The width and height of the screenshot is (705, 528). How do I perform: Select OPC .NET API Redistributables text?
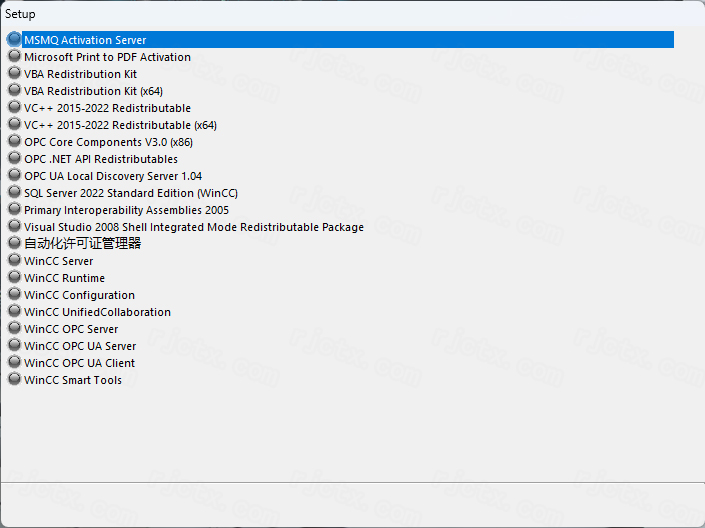pos(101,159)
